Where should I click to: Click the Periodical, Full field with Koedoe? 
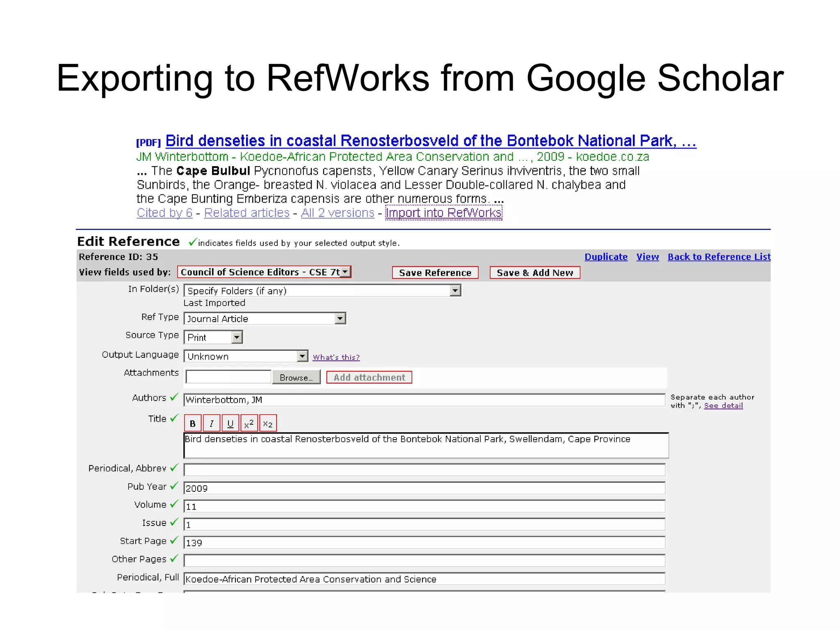pyautogui.click(x=425, y=579)
